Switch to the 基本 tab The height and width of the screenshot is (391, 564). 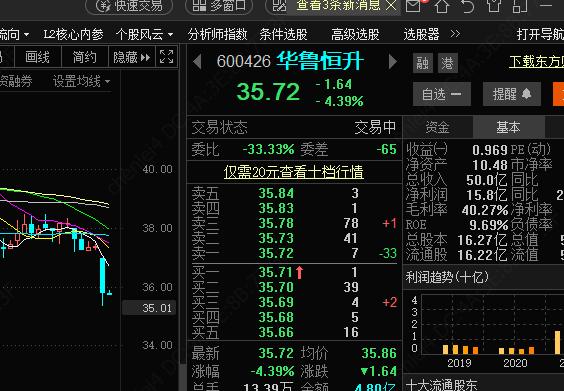click(x=508, y=127)
